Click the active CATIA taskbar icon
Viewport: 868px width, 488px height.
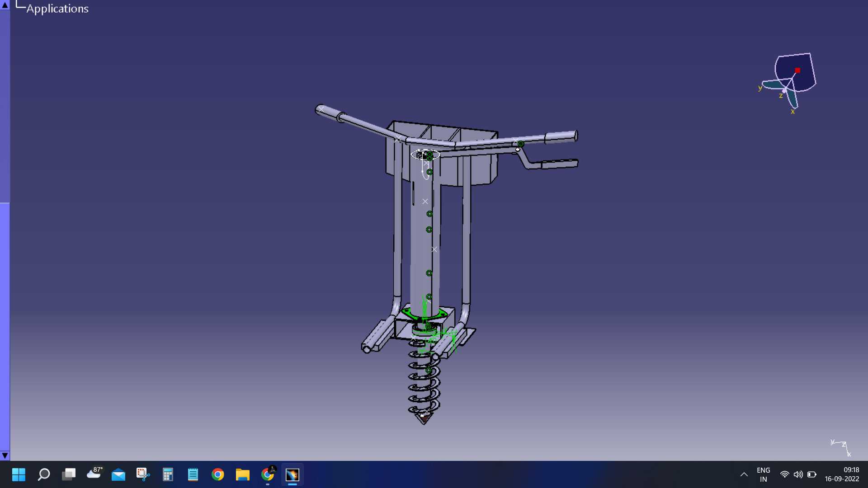[x=292, y=474]
